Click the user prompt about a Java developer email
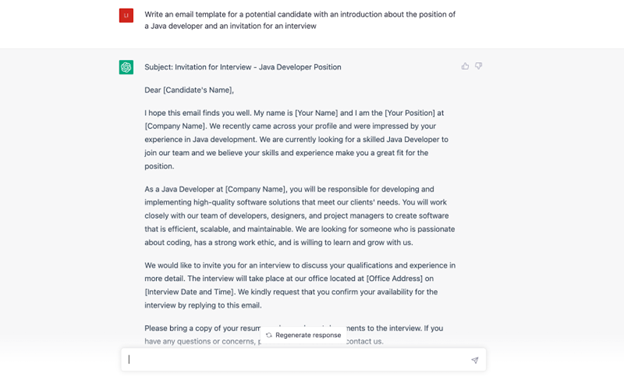 (x=300, y=20)
